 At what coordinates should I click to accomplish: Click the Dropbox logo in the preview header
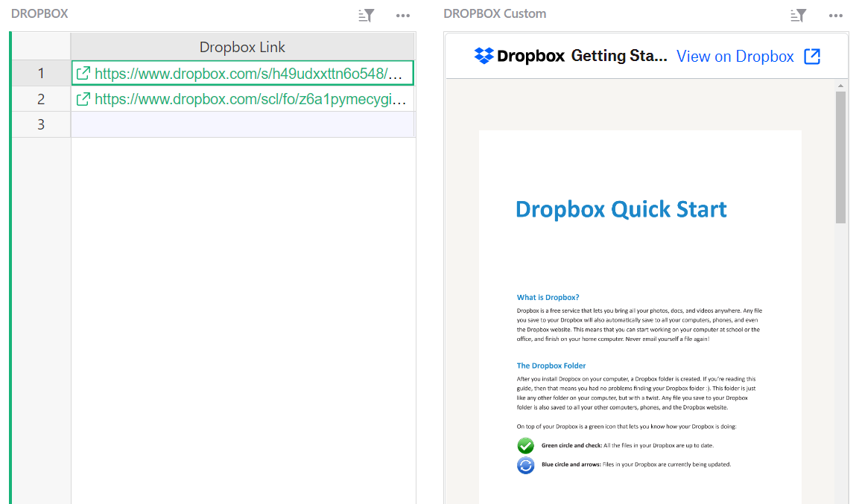(519, 56)
